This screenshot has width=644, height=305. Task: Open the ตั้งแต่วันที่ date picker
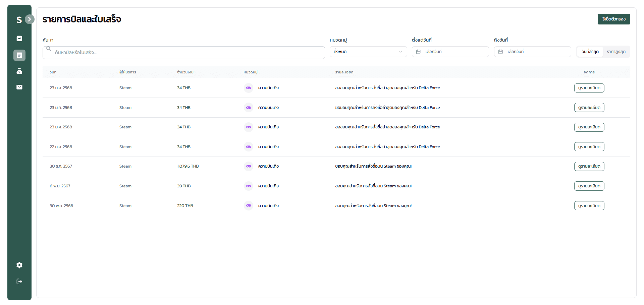click(x=450, y=52)
